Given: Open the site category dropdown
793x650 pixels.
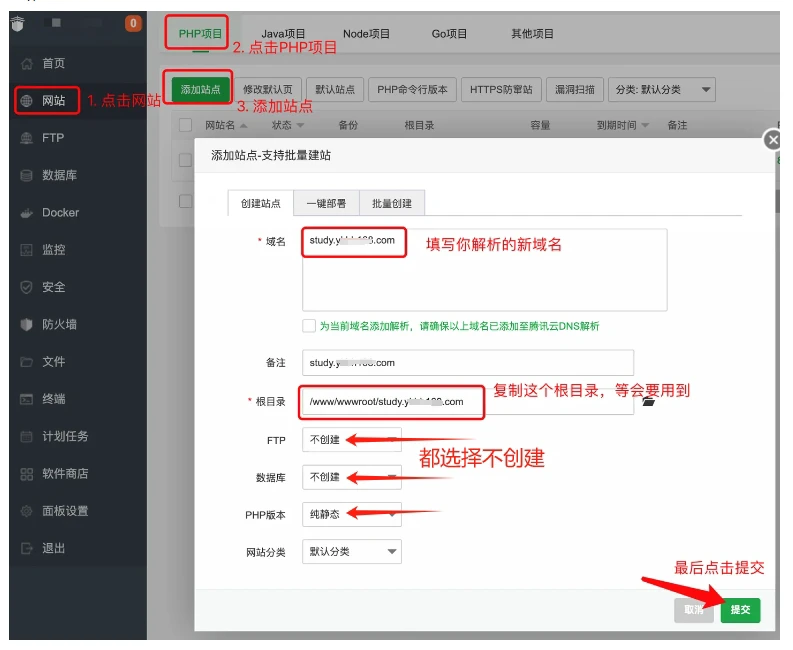Looking at the screenshot, I should coord(351,552).
